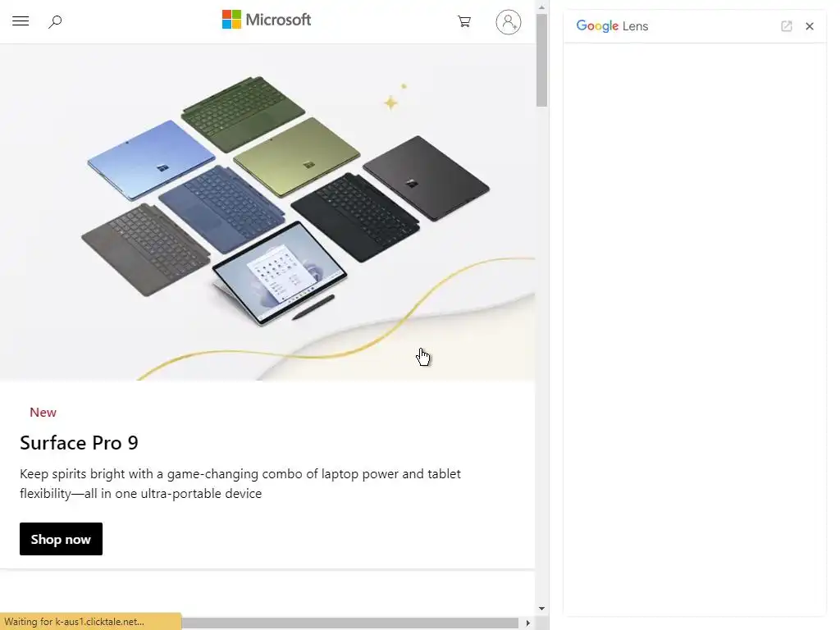
Task: Click the search magnifier icon
Action: tap(55, 22)
